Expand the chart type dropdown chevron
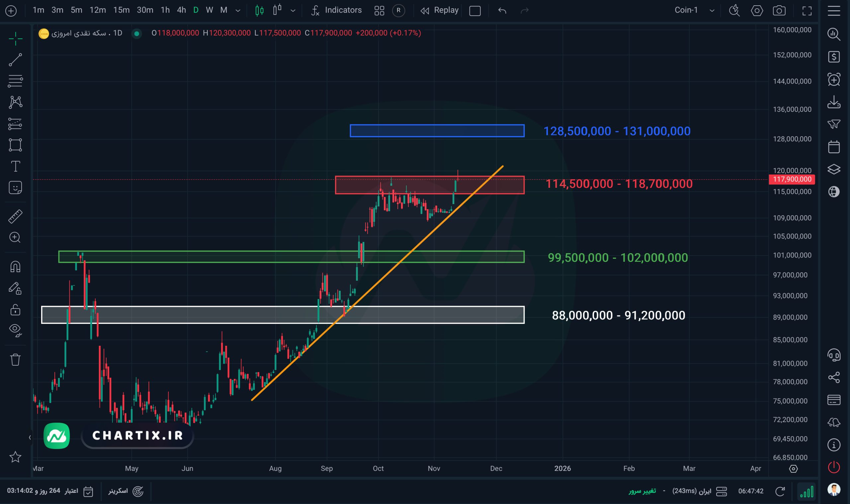 pos(293,11)
